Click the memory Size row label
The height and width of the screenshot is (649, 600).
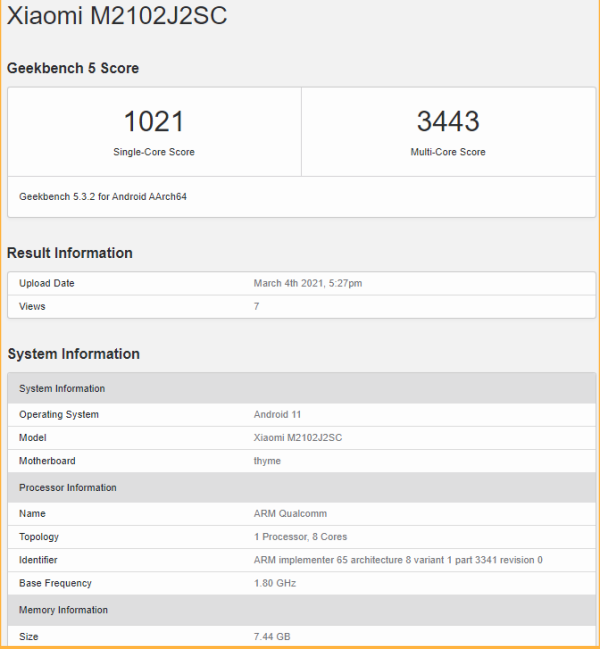(x=29, y=636)
